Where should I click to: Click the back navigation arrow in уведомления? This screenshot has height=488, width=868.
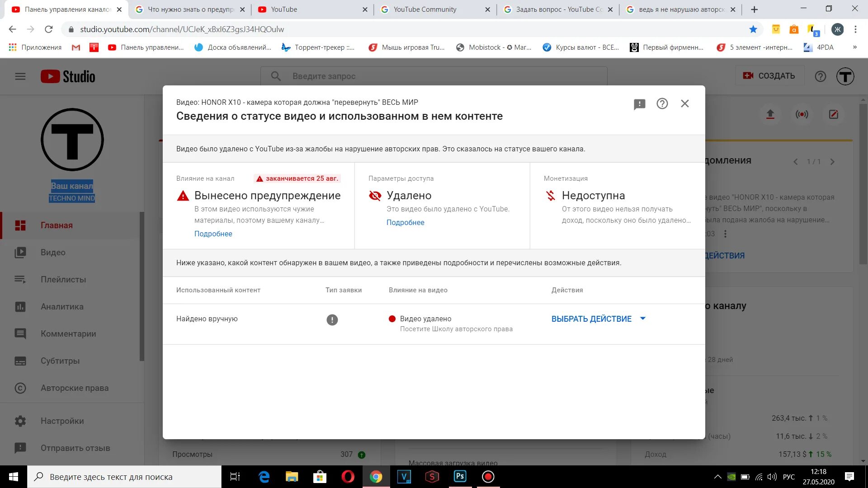pyautogui.click(x=795, y=161)
